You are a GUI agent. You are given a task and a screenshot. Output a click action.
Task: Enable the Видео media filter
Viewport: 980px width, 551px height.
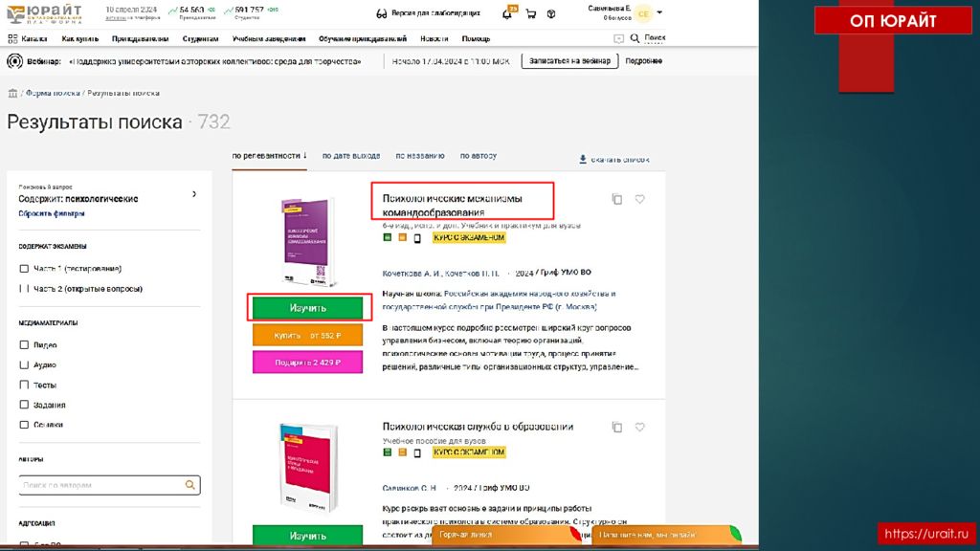(x=24, y=344)
